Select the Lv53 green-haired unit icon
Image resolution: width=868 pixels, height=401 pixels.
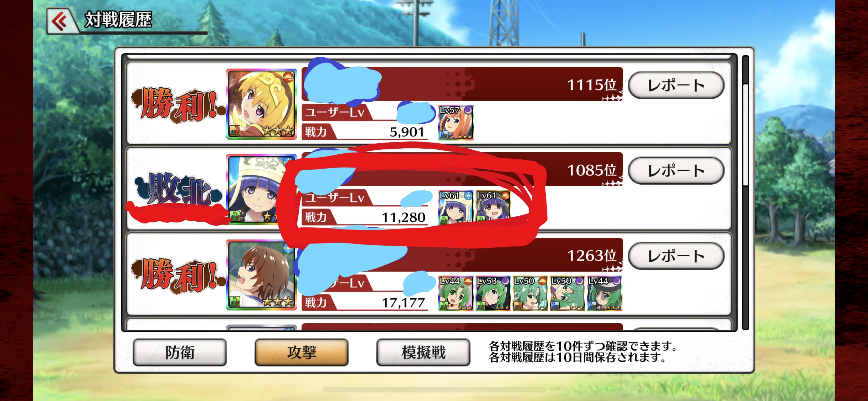pyautogui.click(x=493, y=293)
